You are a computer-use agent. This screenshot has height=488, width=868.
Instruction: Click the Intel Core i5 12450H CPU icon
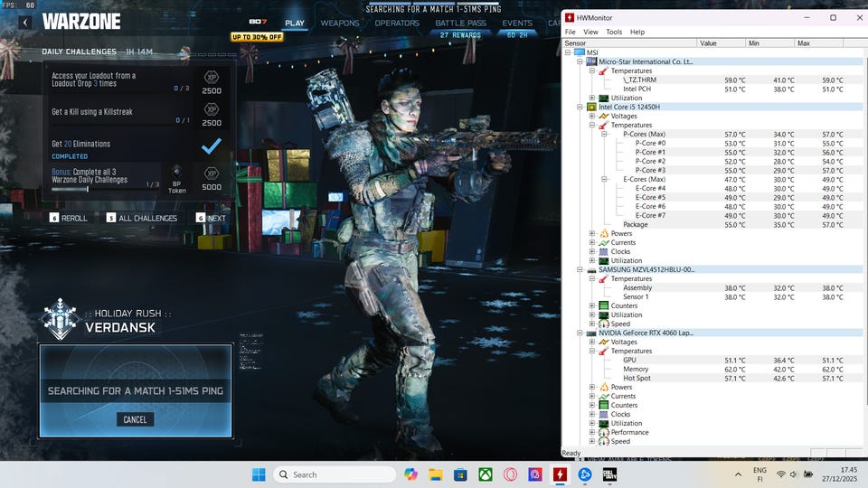(591, 107)
